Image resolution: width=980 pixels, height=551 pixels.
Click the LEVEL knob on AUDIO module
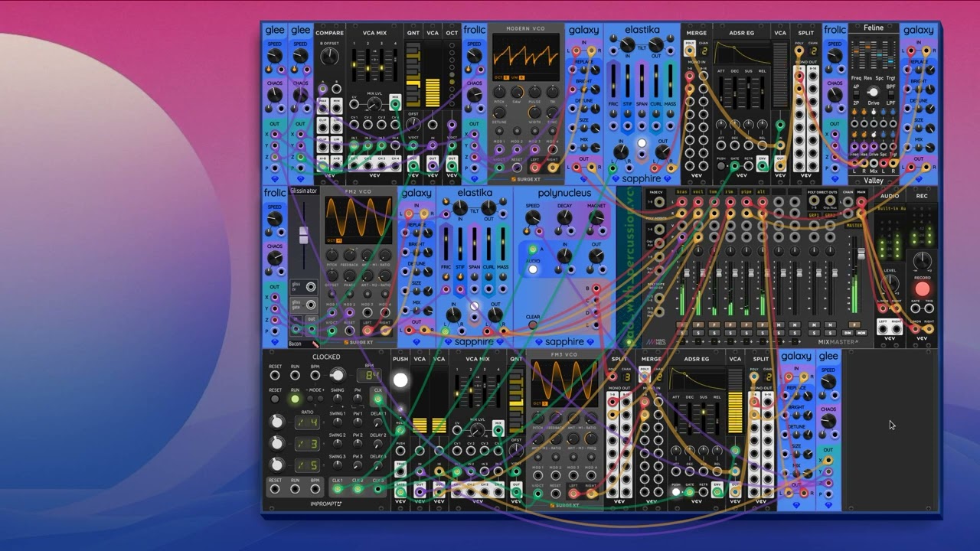tap(890, 284)
